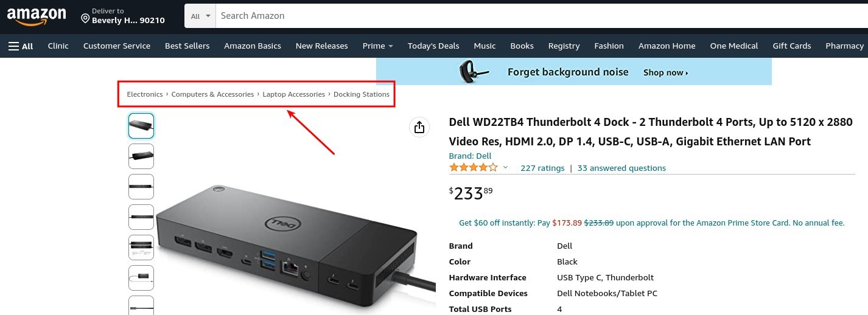Open the All hamburger menu
This screenshot has width=868, height=315.
pyautogui.click(x=21, y=46)
